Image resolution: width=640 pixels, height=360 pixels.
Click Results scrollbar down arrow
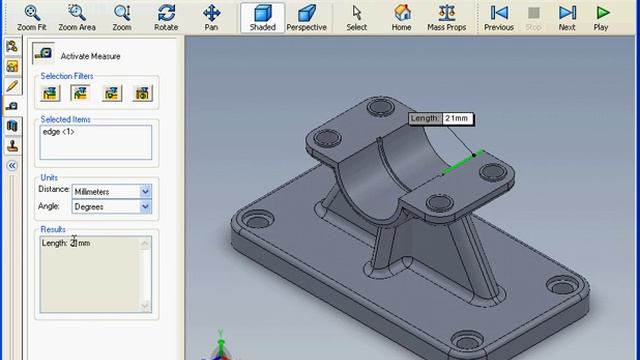pos(145,305)
